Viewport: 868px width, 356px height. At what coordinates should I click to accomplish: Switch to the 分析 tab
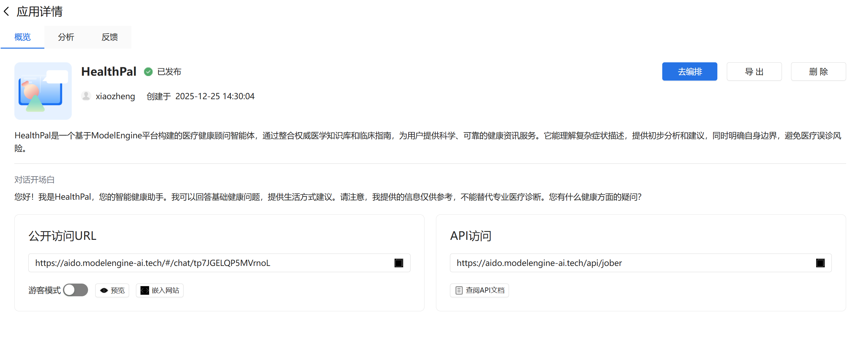[66, 37]
